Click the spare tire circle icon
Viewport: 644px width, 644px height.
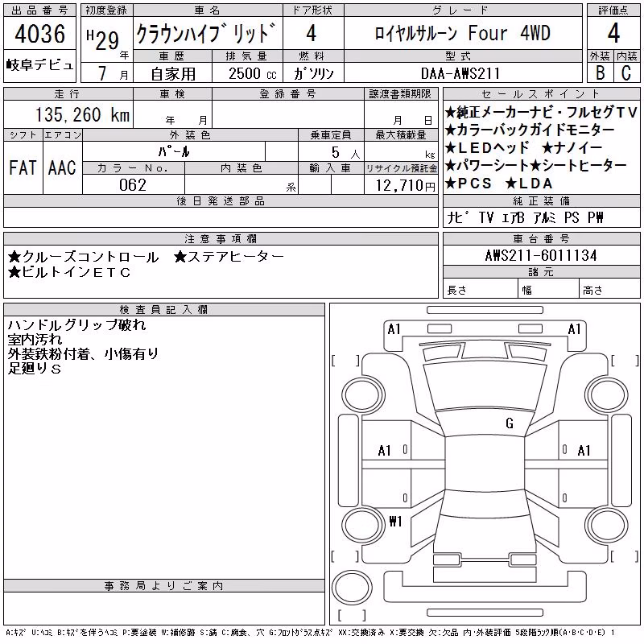coord(352,588)
